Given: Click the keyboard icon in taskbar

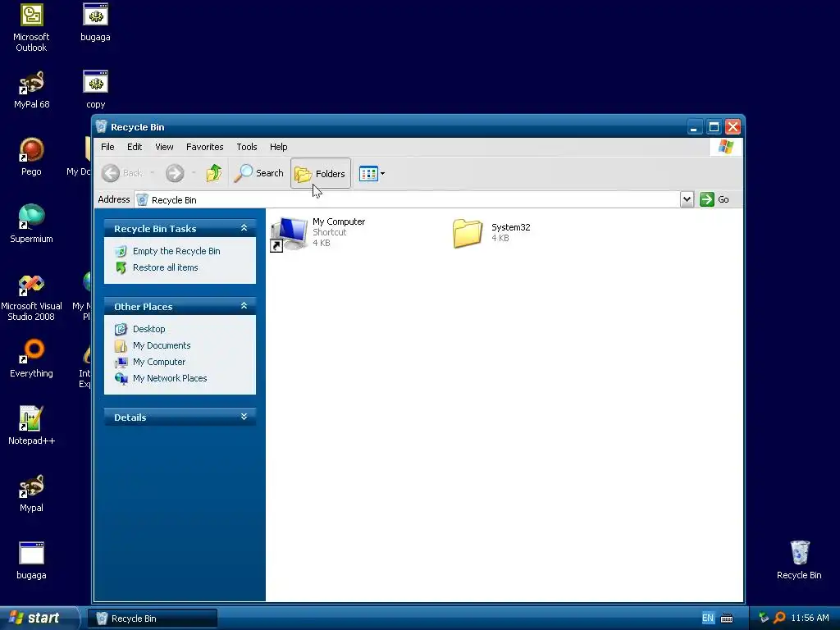Looking at the screenshot, I should coord(727,619).
